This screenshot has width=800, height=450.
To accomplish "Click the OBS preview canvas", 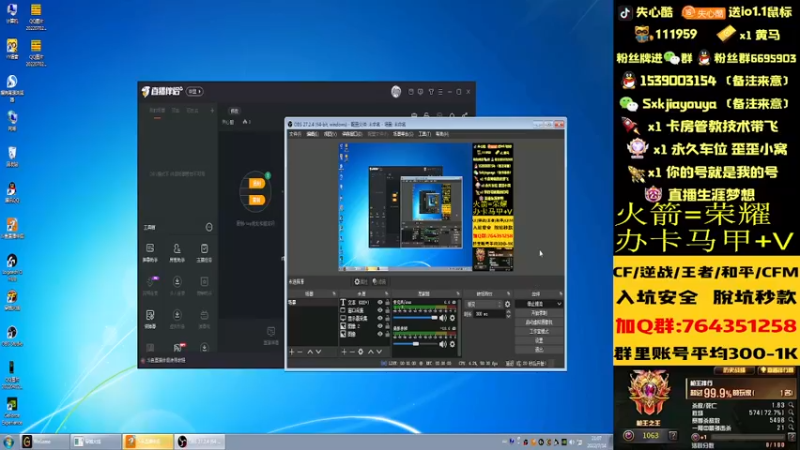I will (x=426, y=207).
